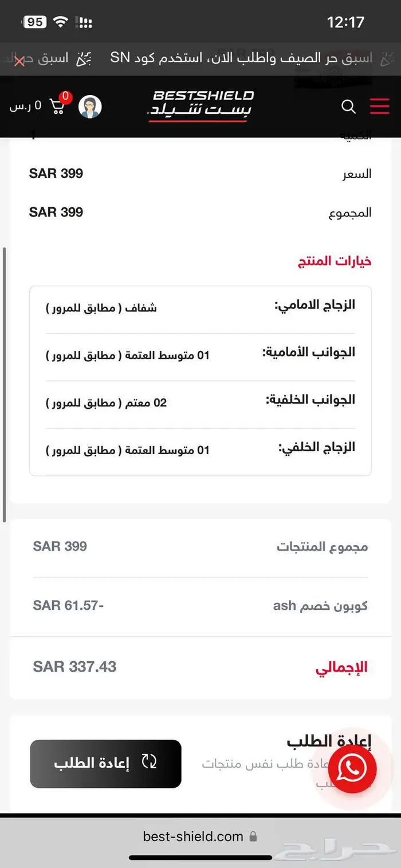
Task: Tap the search magnifier icon
Action: [x=348, y=106]
